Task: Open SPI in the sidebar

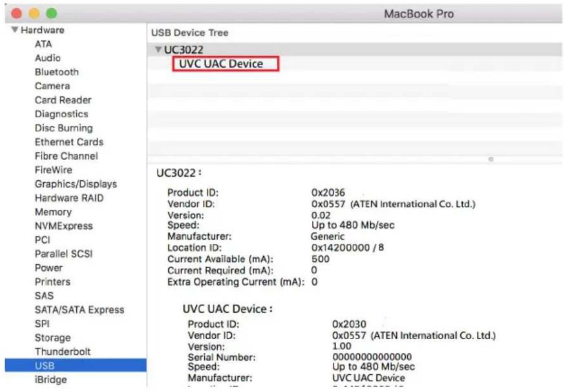Action: (x=42, y=324)
